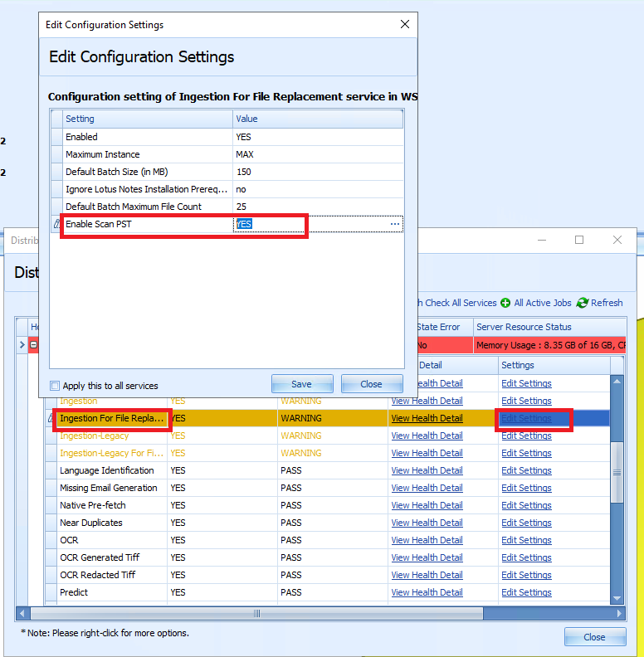Click the horizontal scrollbar left arrow
This screenshot has height=657, width=644.
tap(22, 613)
